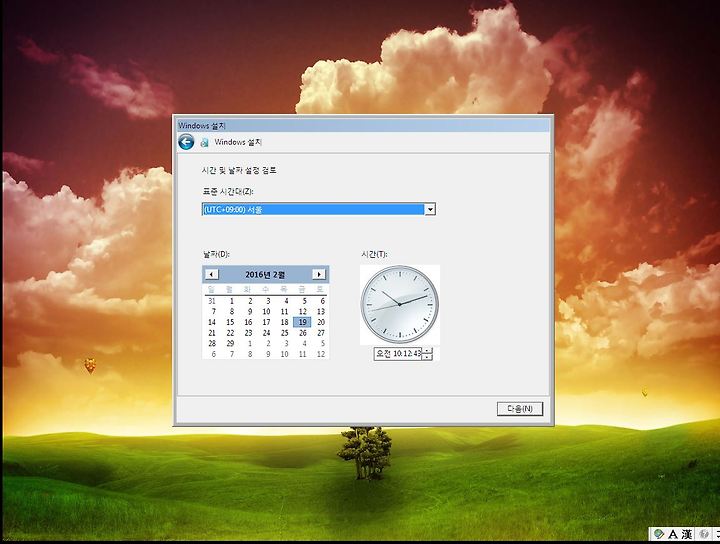The image size is (720, 544).
Task: Click the analog clock face
Action: pyautogui.click(x=399, y=304)
